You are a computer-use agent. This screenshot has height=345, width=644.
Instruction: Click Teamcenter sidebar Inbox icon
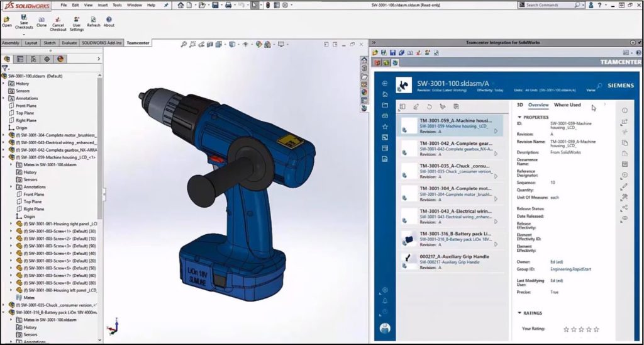click(x=385, y=116)
